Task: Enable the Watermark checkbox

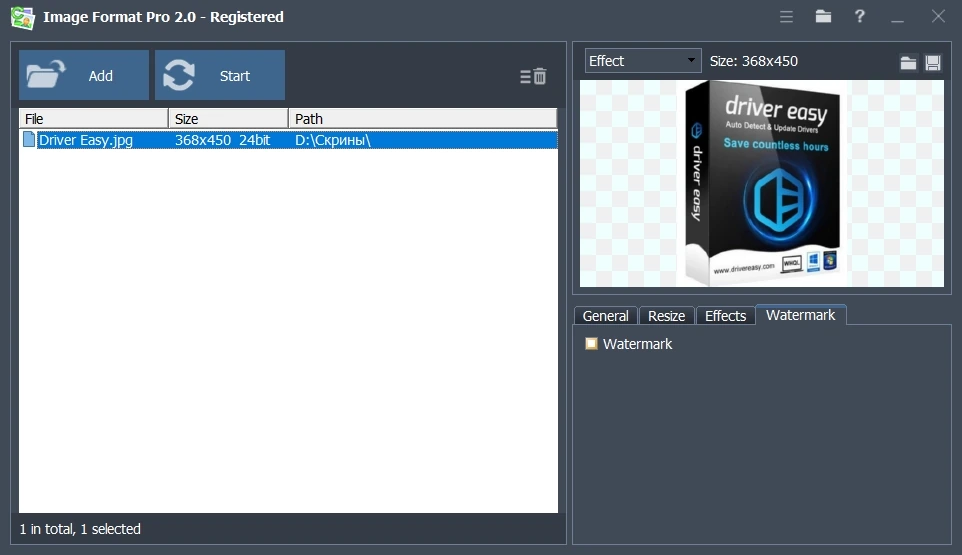Action: [591, 343]
